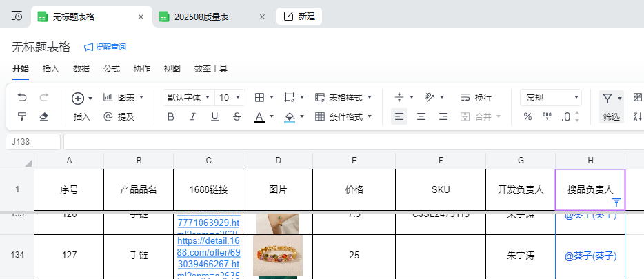Toggle italic formatting
This screenshot has width=644, height=279.
[x=193, y=116]
